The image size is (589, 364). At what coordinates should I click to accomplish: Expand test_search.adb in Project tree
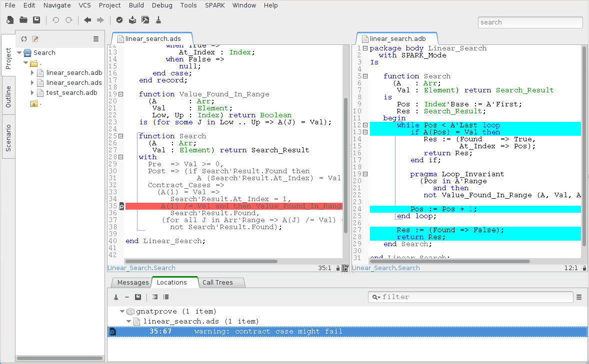pyautogui.click(x=32, y=93)
